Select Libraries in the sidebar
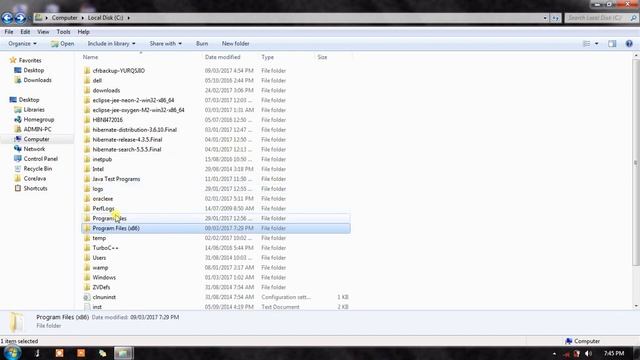 tap(34, 110)
